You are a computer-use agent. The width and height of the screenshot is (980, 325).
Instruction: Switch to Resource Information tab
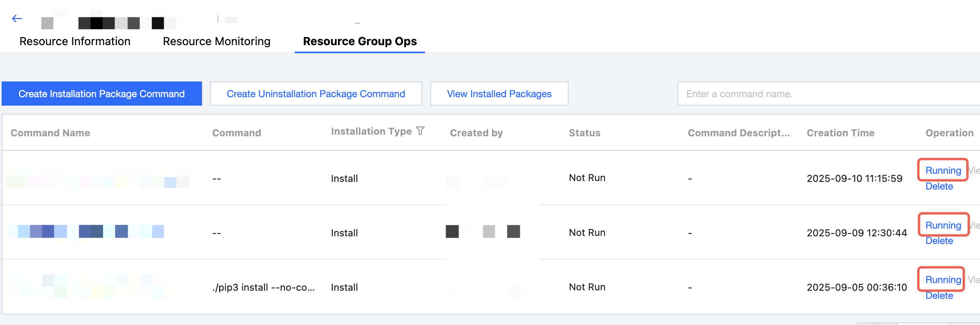75,41
